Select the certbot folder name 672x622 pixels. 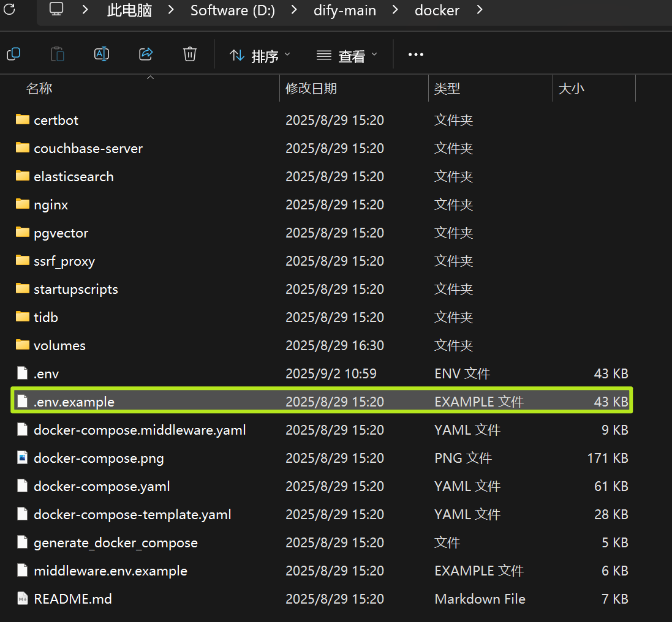pyautogui.click(x=56, y=121)
